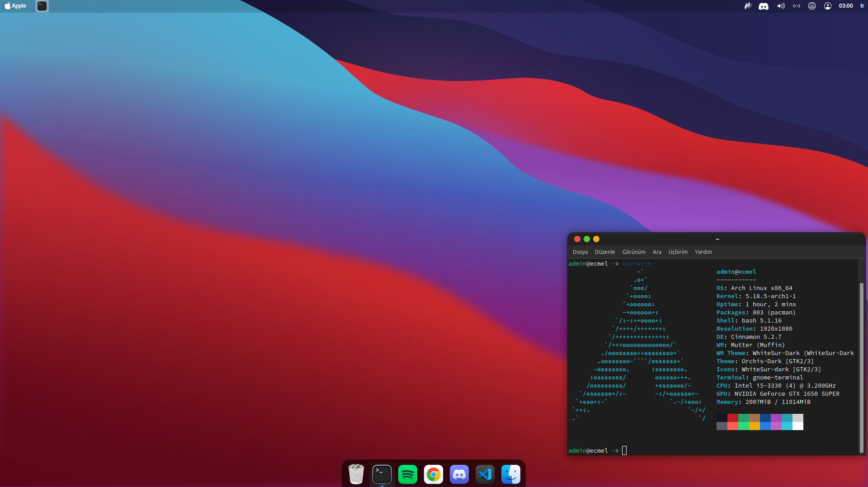Click the neofetch command text in the terminal
868x487 pixels.
637,263
